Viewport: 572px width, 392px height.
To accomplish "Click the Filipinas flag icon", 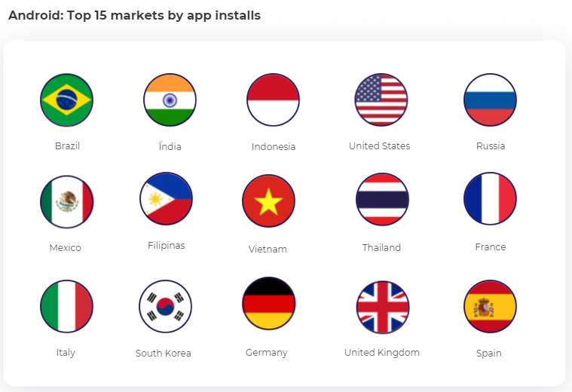I will point(167,199).
